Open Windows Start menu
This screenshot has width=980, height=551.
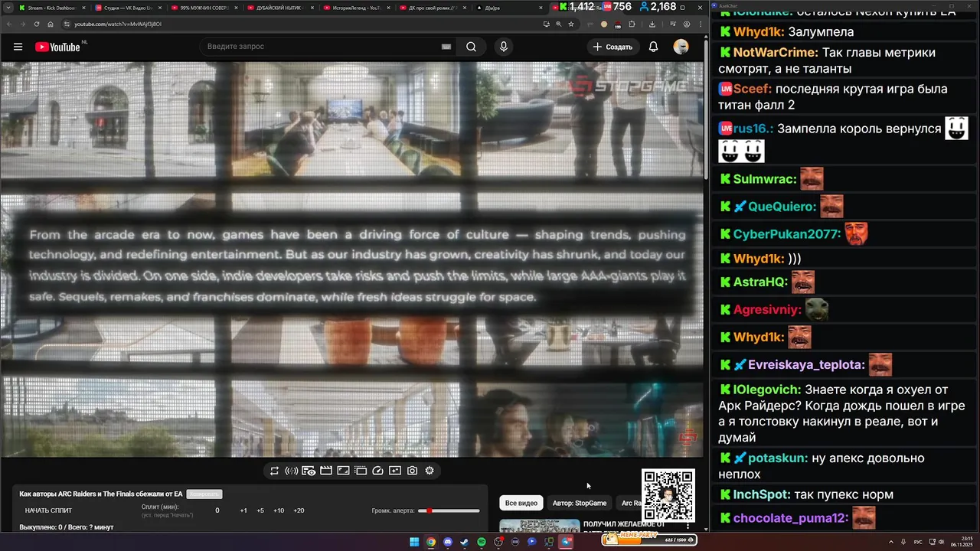point(414,542)
